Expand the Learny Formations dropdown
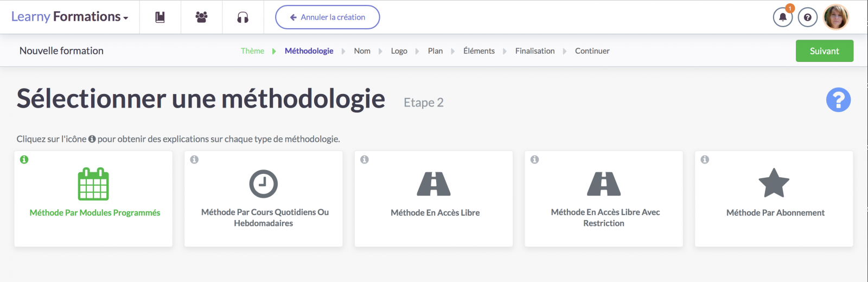 click(x=69, y=17)
